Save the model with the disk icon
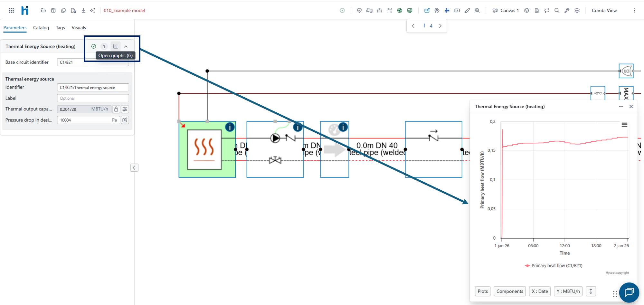Viewport: 644px width, 305px height. point(53,10)
